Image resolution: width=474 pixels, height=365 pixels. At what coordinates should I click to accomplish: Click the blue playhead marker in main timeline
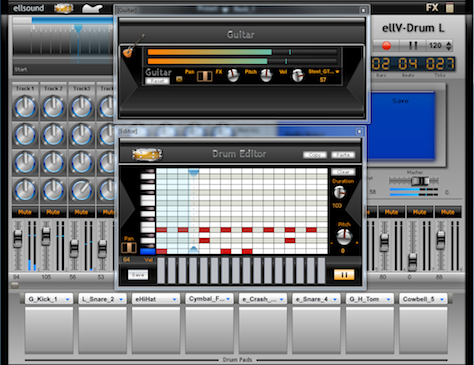[x=78, y=29]
